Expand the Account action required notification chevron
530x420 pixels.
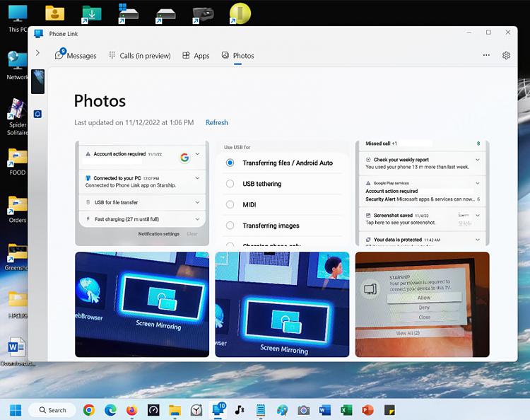(197, 154)
